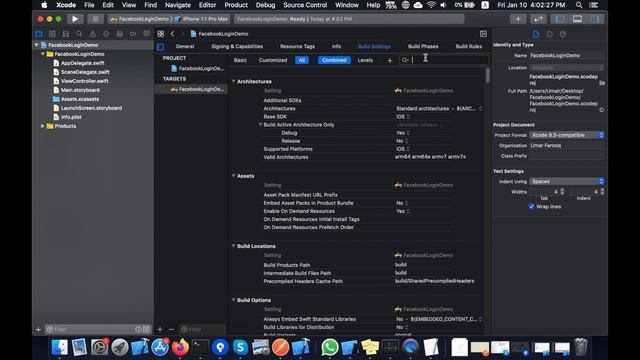The width and height of the screenshot is (640, 360).
Task: Open the Issue navigator
Action: tap(93, 34)
